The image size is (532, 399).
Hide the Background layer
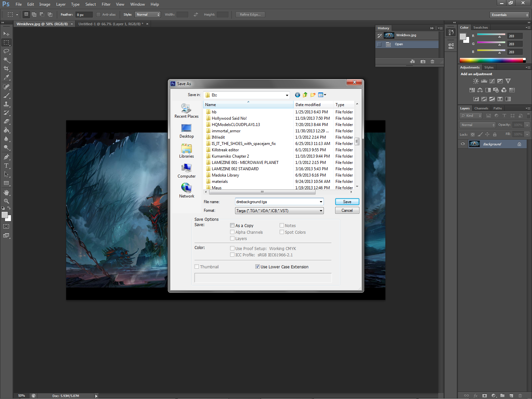(x=463, y=144)
